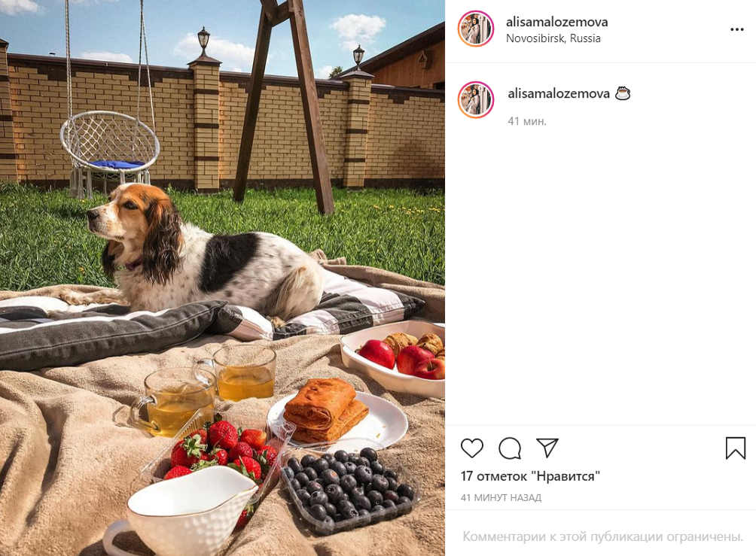This screenshot has height=556, width=756.
Task: Click the bowl of red apples
Action: 393,357
